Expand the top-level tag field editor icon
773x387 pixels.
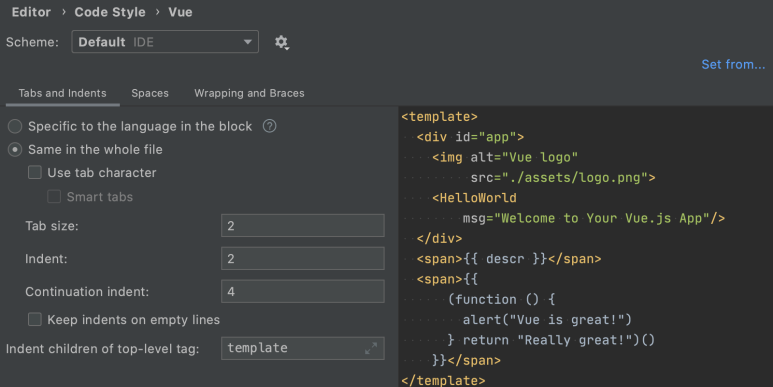click(x=371, y=348)
